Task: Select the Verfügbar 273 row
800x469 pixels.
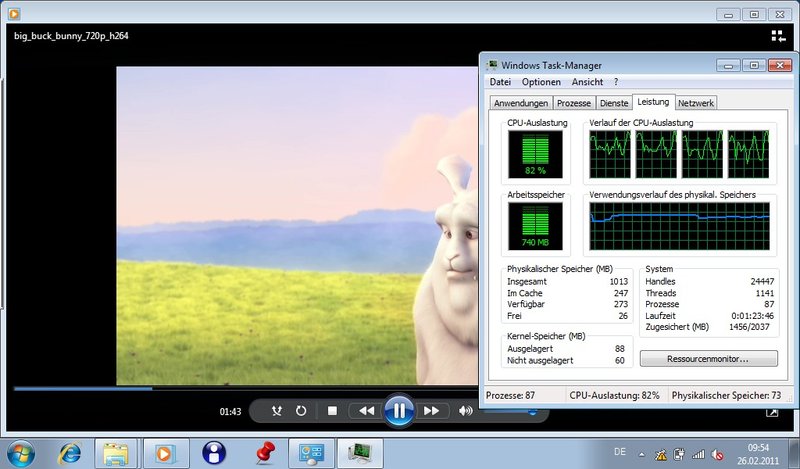Action: (567, 304)
